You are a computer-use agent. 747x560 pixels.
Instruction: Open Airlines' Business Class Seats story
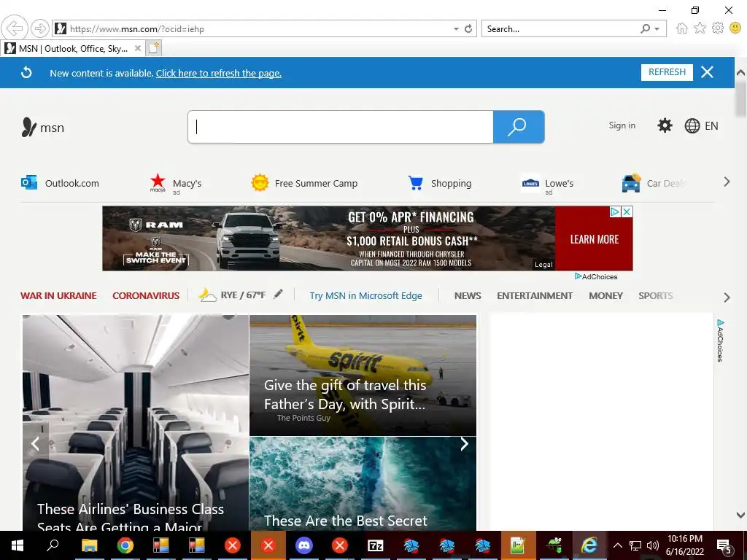click(x=135, y=423)
